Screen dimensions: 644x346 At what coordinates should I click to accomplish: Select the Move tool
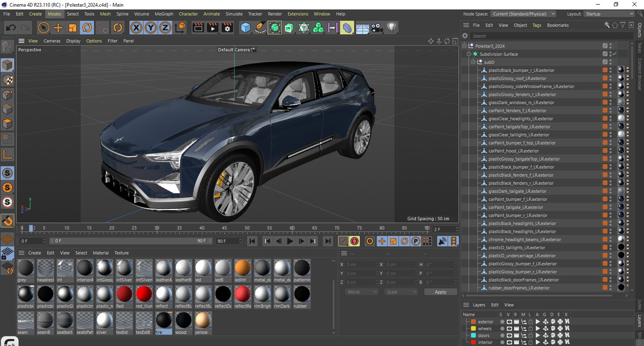coord(58,28)
